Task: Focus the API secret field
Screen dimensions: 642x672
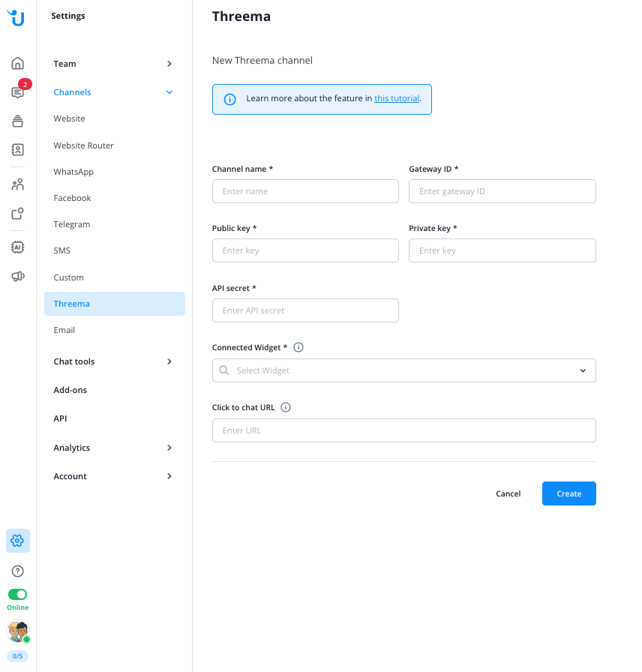Action: click(x=305, y=310)
